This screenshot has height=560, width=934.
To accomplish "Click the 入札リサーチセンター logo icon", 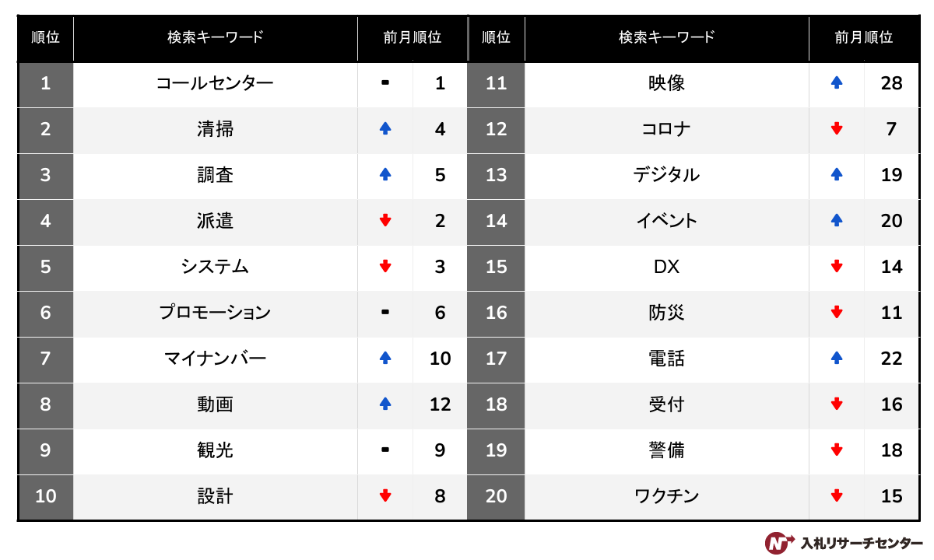I will coord(779,542).
